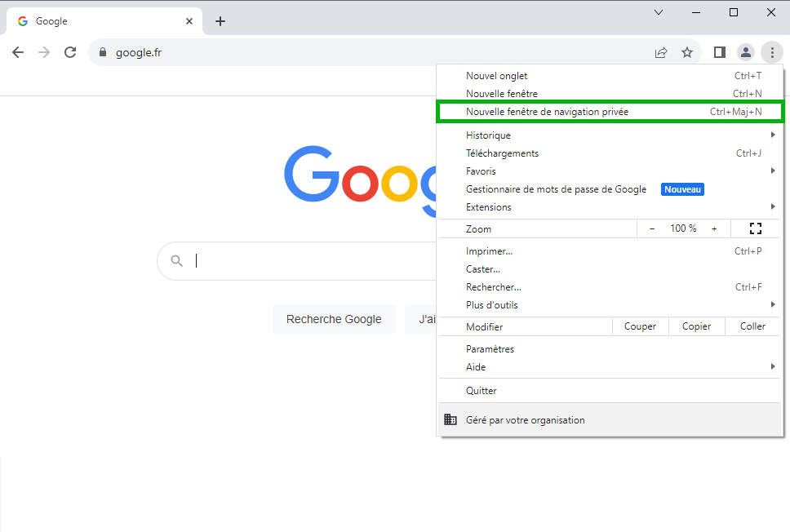The width and height of the screenshot is (790, 532).
Task: Choose Caster... menu entry
Action: (610, 269)
